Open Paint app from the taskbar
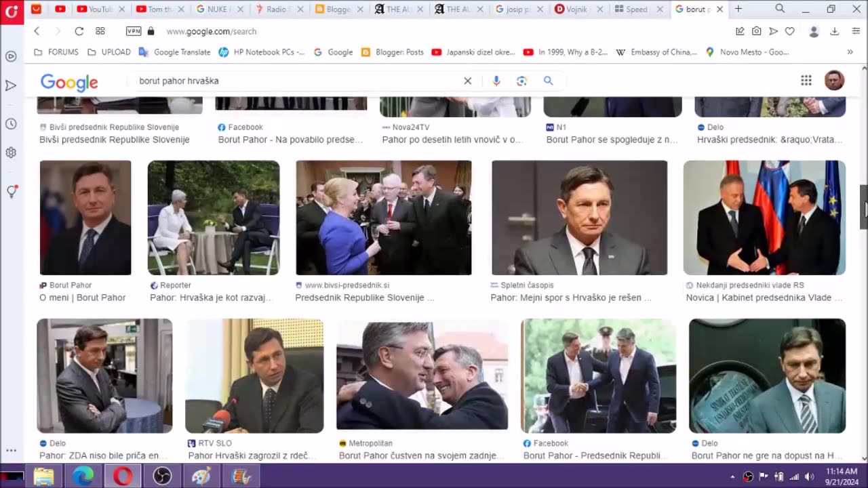This screenshot has height=488, width=868. (201, 476)
